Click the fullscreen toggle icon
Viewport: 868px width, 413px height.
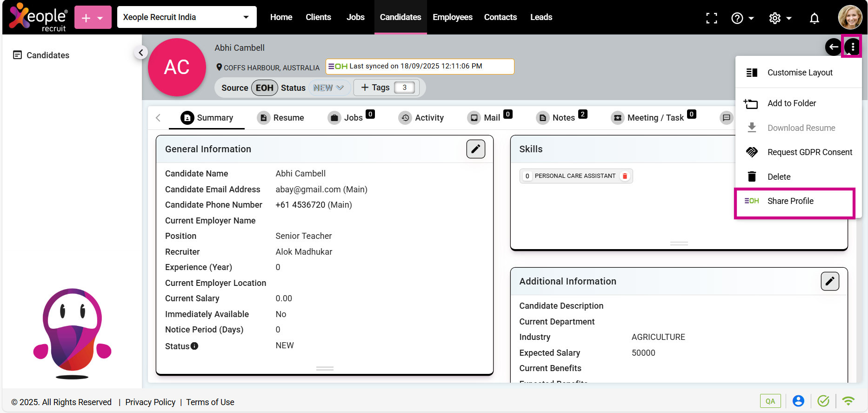tap(711, 18)
